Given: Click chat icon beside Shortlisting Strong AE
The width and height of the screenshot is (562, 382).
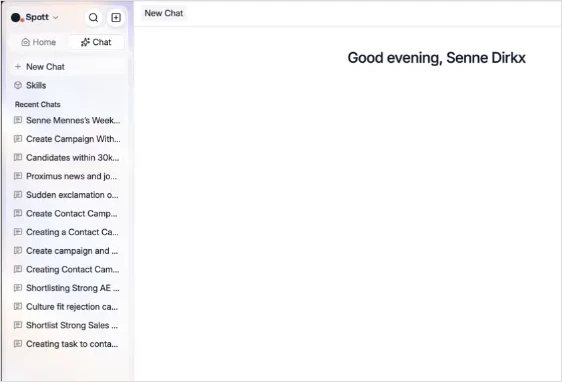Looking at the screenshot, I should coord(18,288).
